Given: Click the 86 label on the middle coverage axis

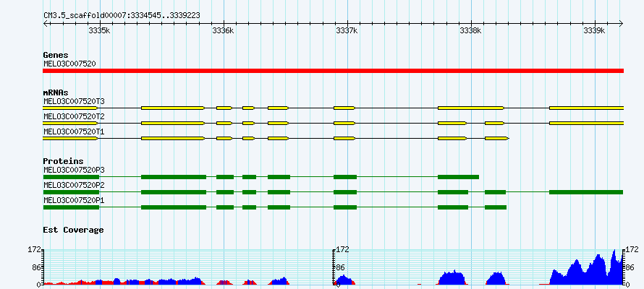Looking at the screenshot, I should [x=342, y=267].
